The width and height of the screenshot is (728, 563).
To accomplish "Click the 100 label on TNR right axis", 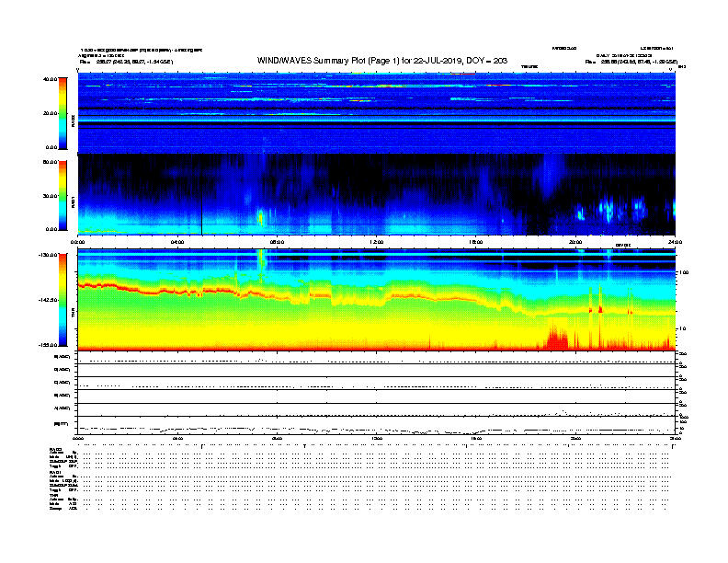I will click(684, 272).
